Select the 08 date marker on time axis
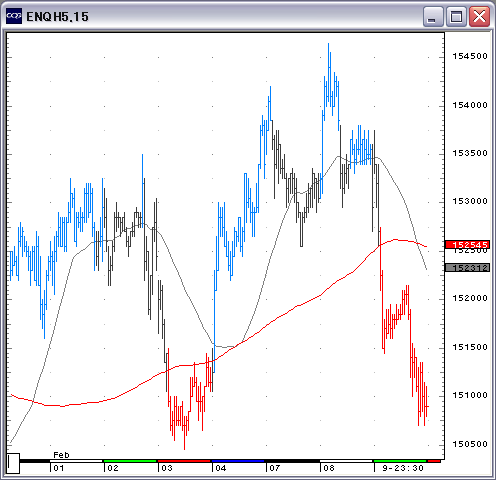 point(329,468)
